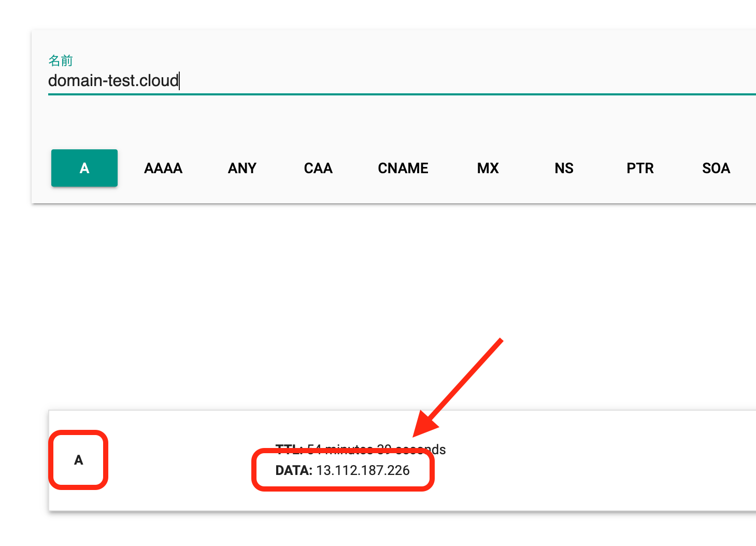Select the NS record type

click(x=564, y=168)
